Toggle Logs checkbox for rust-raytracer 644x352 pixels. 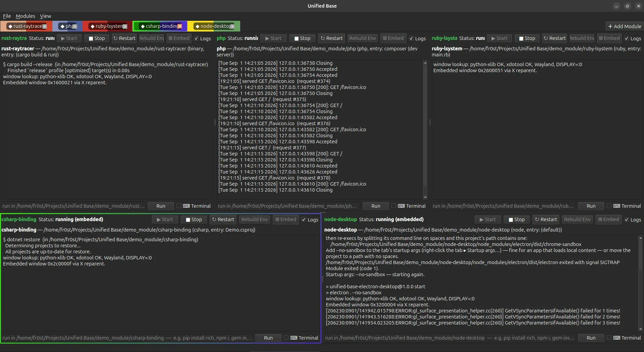[x=203, y=39]
